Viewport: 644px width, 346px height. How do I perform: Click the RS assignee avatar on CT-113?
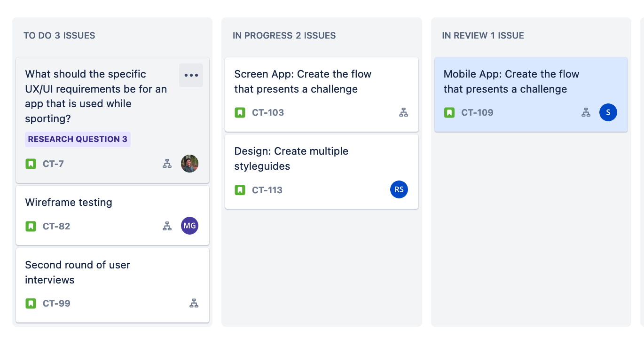[x=399, y=189]
